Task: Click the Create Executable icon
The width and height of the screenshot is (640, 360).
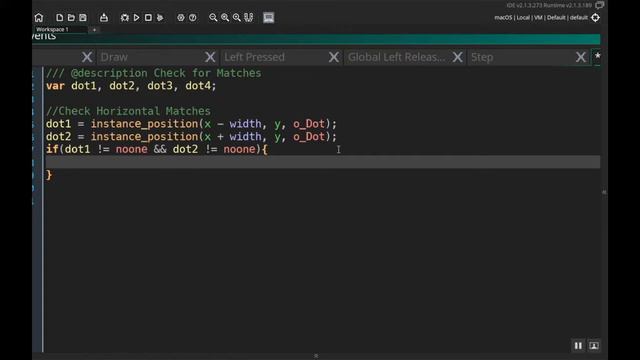Action: 104,18
